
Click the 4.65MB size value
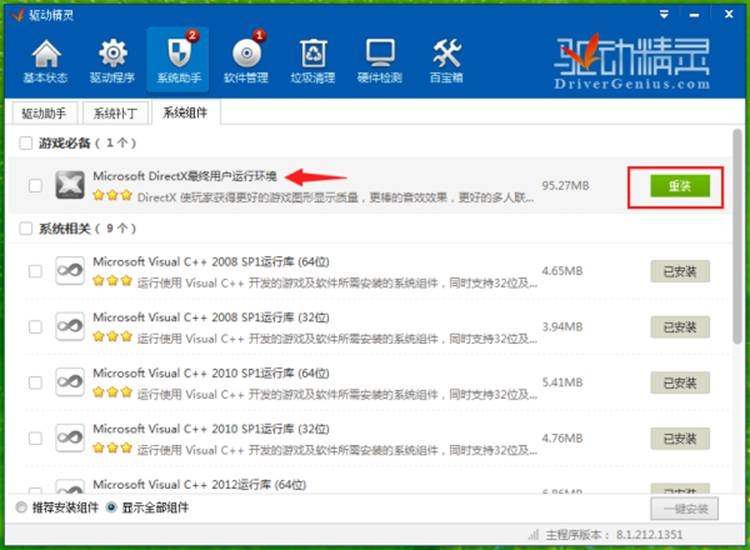tap(562, 271)
